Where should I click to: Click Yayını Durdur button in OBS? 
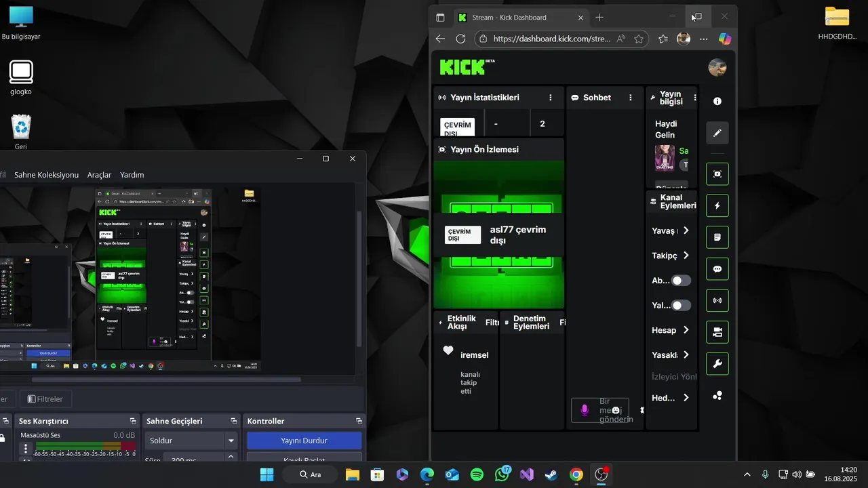(x=304, y=441)
